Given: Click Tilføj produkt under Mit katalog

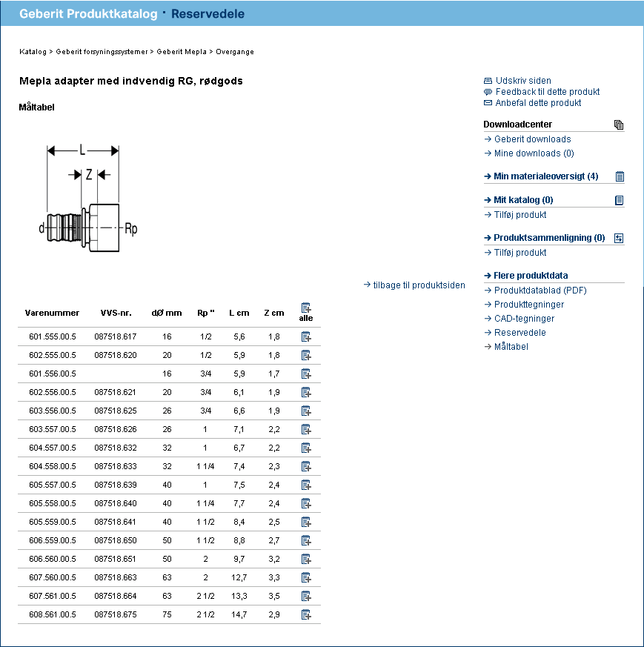Looking at the screenshot, I should click(520, 215).
